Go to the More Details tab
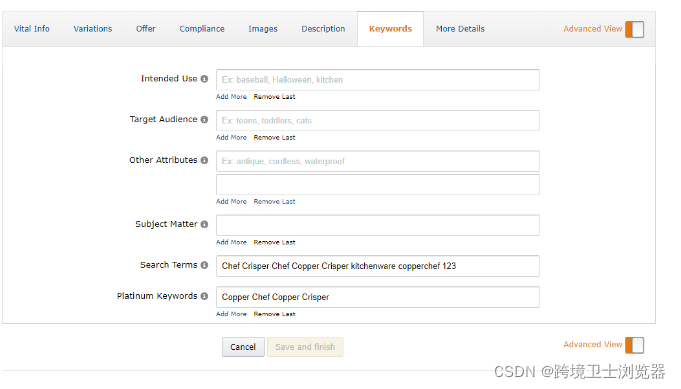681x389 pixels. pyautogui.click(x=460, y=29)
